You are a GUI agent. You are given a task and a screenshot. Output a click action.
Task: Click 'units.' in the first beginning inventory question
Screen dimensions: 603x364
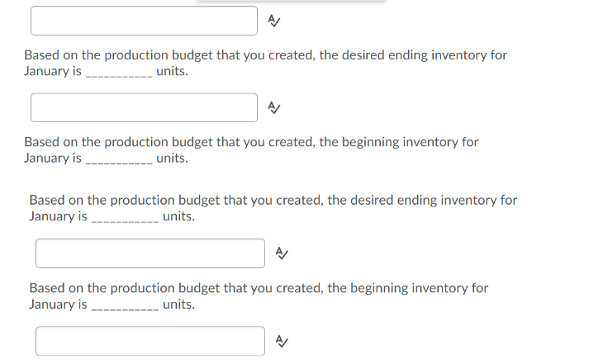(x=172, y=158)
